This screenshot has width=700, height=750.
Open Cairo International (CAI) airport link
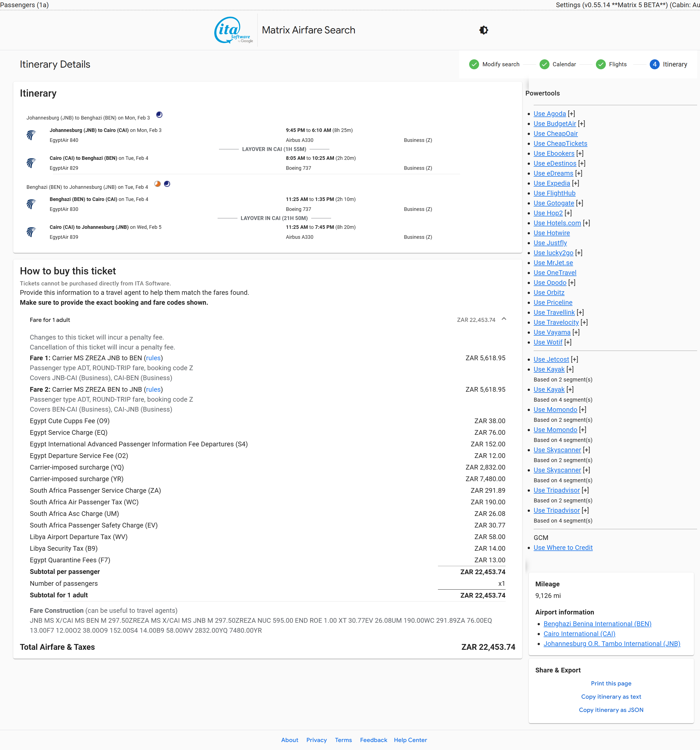coord(579,634)
